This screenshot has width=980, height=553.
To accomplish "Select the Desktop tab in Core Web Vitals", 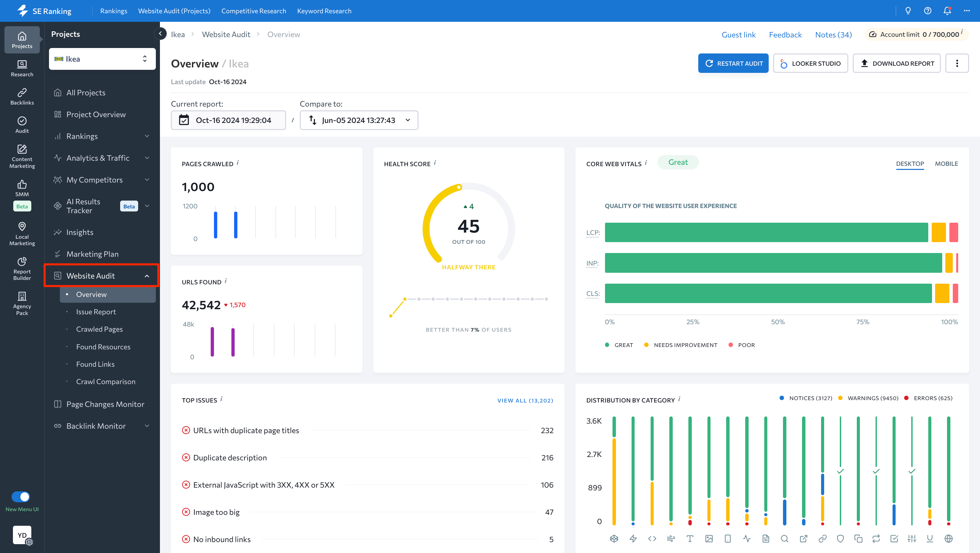I will pos(910,164).
